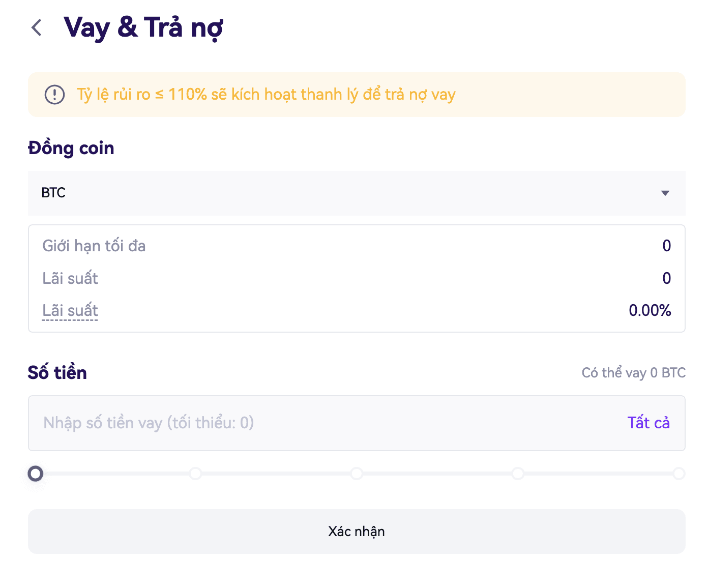Viewport: 707px width, 588px height.
Task: Click the dropdown arrow beside BTC
Action: click(665, 193)
